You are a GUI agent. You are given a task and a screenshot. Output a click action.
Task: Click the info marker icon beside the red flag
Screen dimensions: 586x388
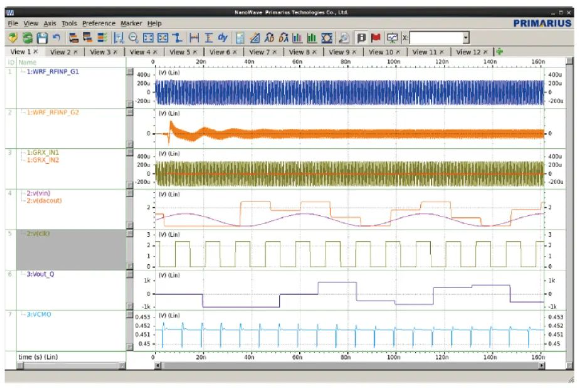tap(361, 37)
